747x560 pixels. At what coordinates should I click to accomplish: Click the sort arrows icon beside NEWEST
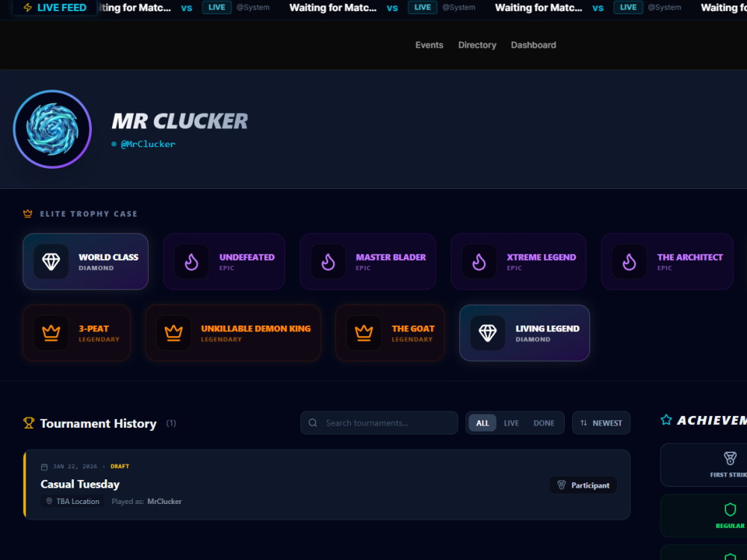tap(583, 423)
